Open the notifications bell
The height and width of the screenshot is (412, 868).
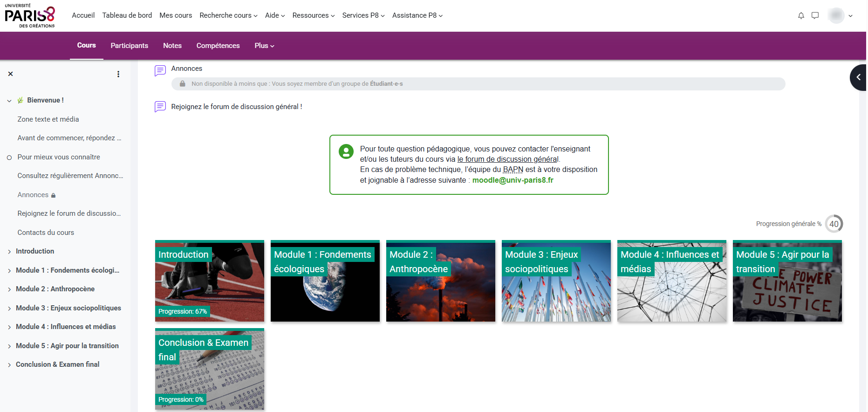point(801,15)
